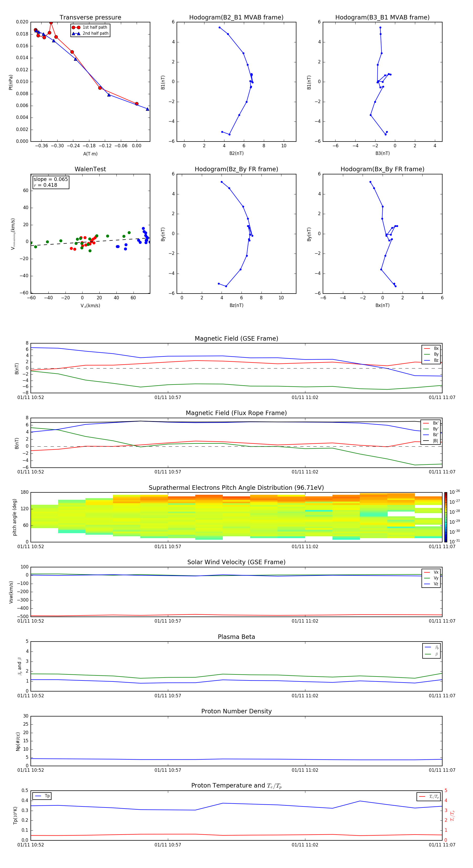The height and width of the screenshot is (868, 473).
Task: Click 'Hodogram(Bz_By FR frame)' title
Action: (x=236, y=169)
